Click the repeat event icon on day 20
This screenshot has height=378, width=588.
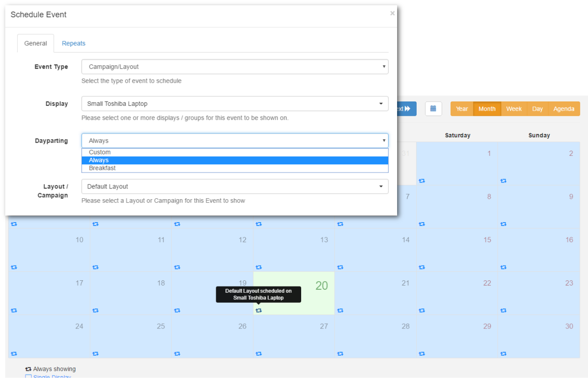[x=259, y=310]
